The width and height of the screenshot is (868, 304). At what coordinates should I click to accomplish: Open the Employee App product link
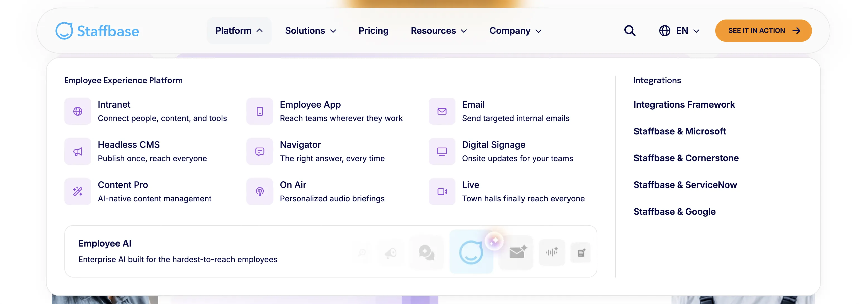click(x=310, y=105)
